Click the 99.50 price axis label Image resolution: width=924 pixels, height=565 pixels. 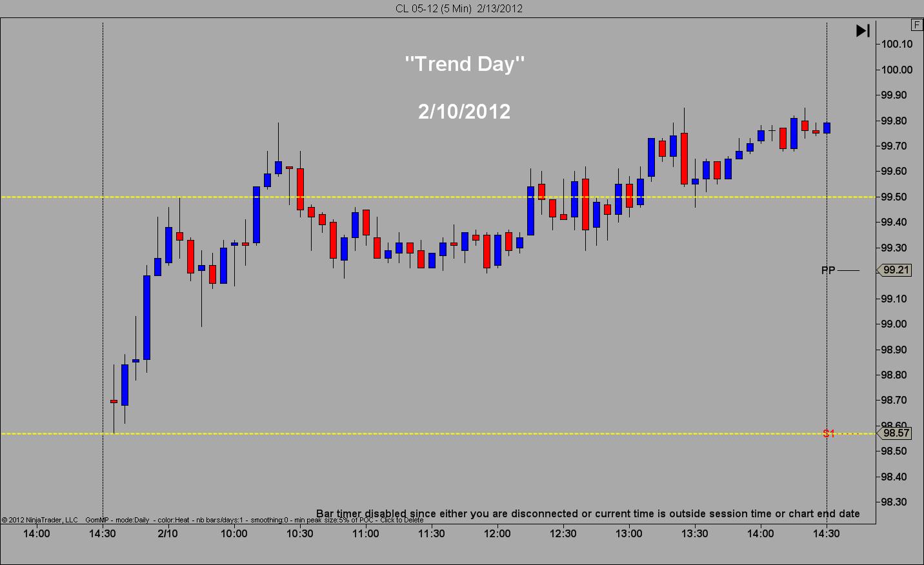tap(894, 197)
